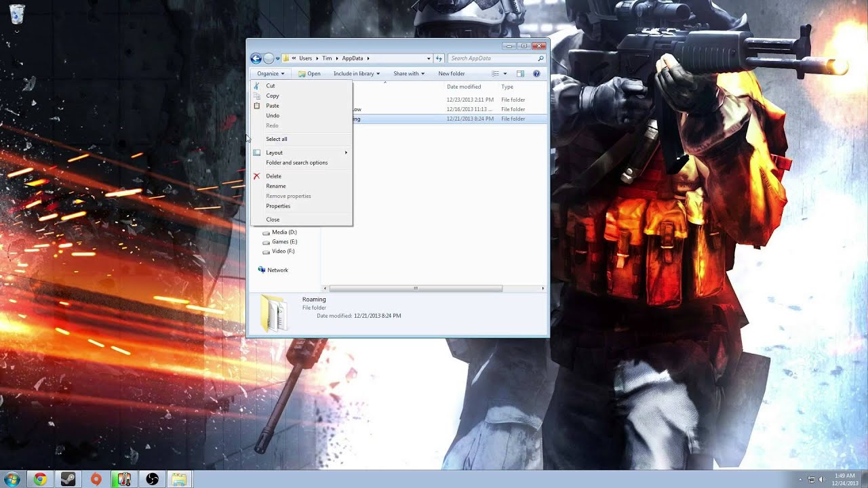Click the horizontal scrollbar in file list
This screenshot has width=868, height=488.
pos(416,288)
